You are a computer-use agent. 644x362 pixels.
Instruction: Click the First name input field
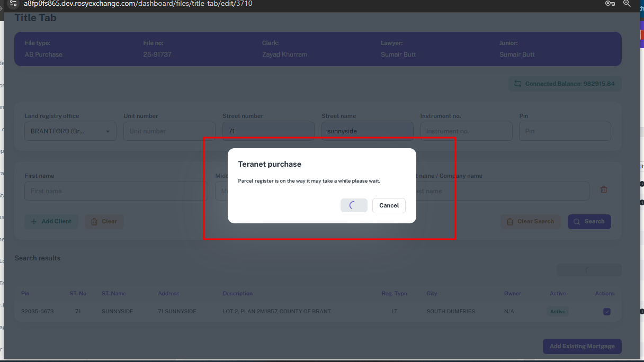pos(116,191)
